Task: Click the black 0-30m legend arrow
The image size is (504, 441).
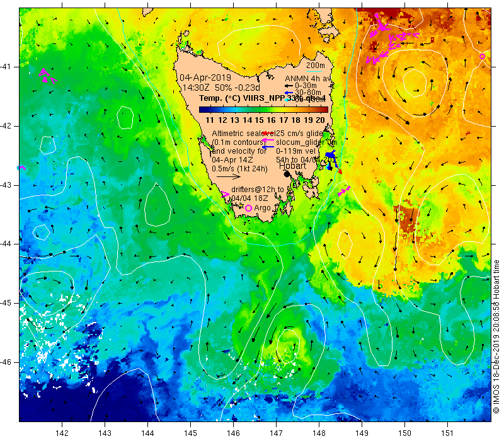Action: pos(289,86)
